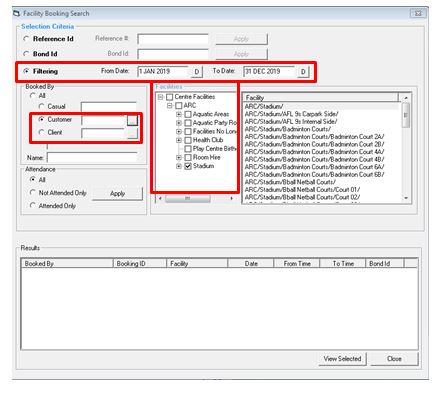Click the Facility Booking Search title icon
Screen dimensions: 437x394
(16, 14)
